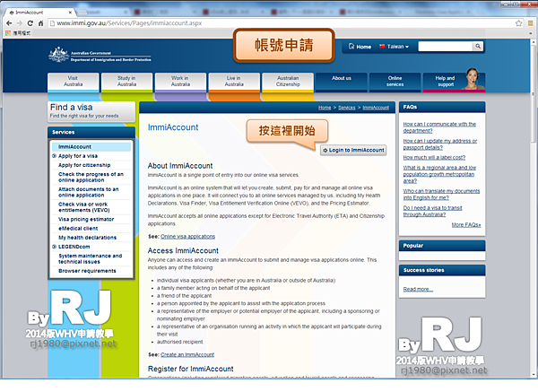Click the Home link in site header
The height and width of the screenshot is (392, 538).
click(360, 47)
